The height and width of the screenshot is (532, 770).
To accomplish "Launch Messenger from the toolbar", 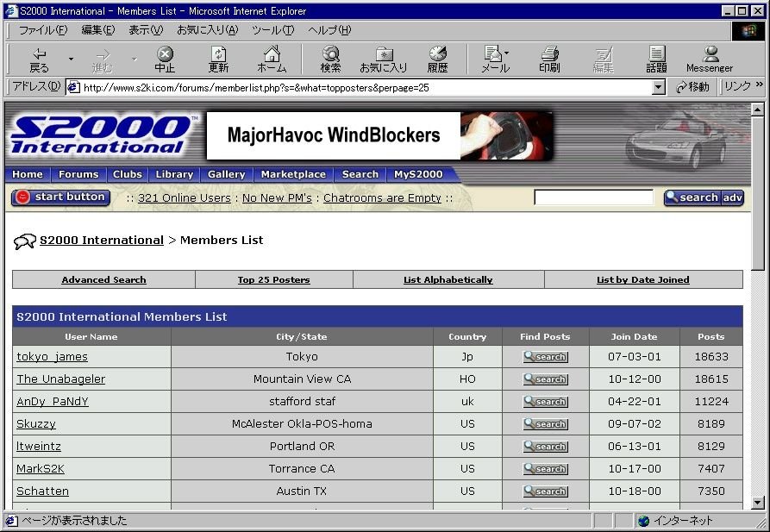I will [x=710, y=59].
